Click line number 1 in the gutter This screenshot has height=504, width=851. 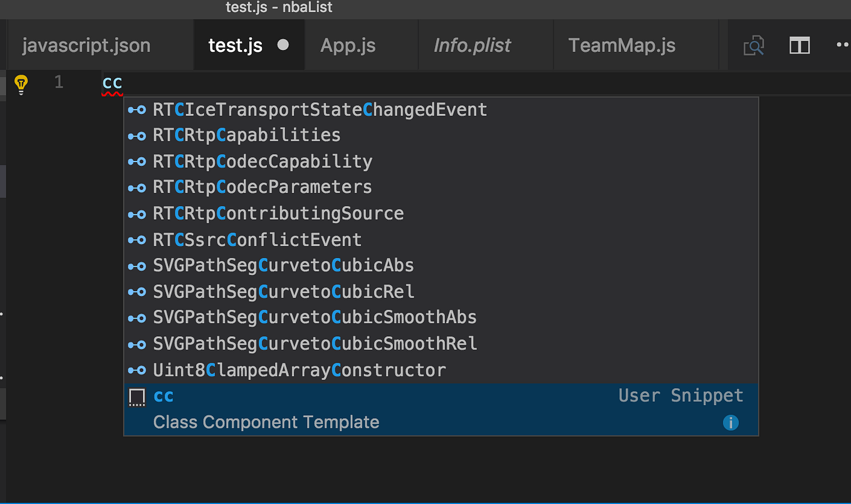(x=58, y=82)
